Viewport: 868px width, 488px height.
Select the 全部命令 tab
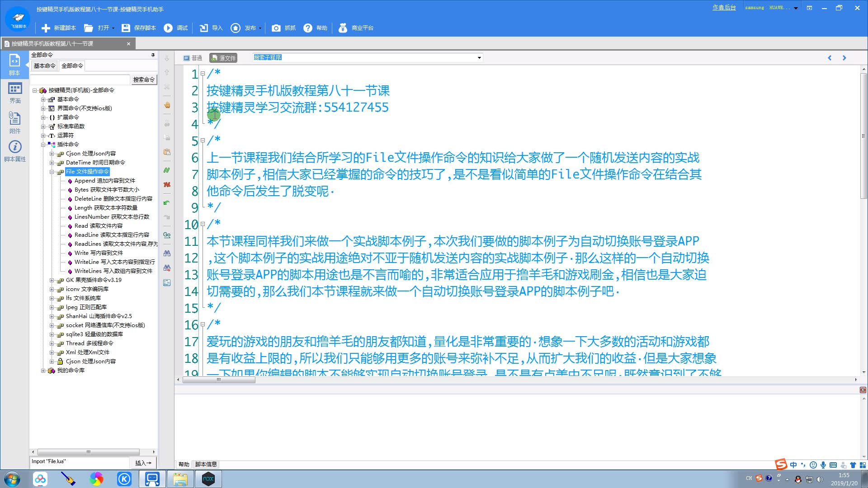(72, 66)
